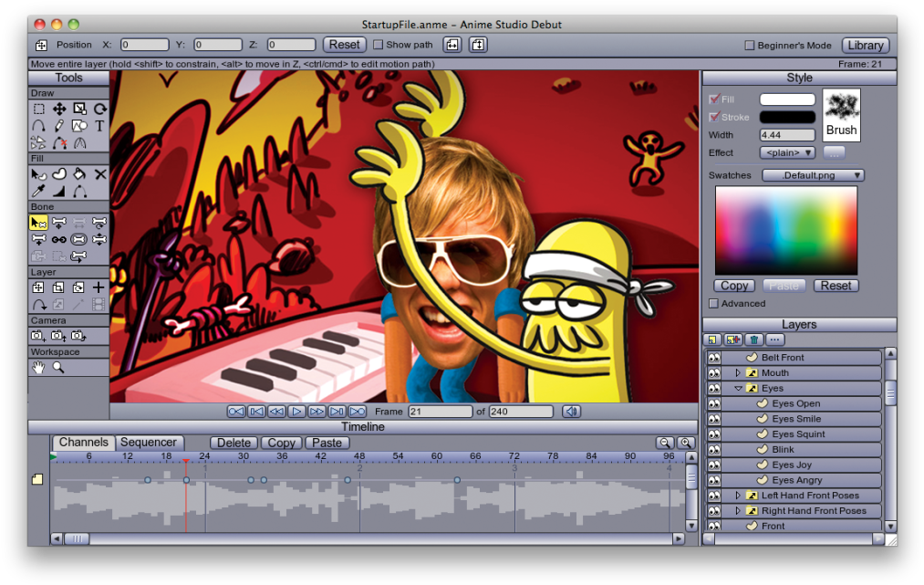Switch to the Sequencer tab
The height and width of the screenshot is (585, 924).
click(149, 443)
